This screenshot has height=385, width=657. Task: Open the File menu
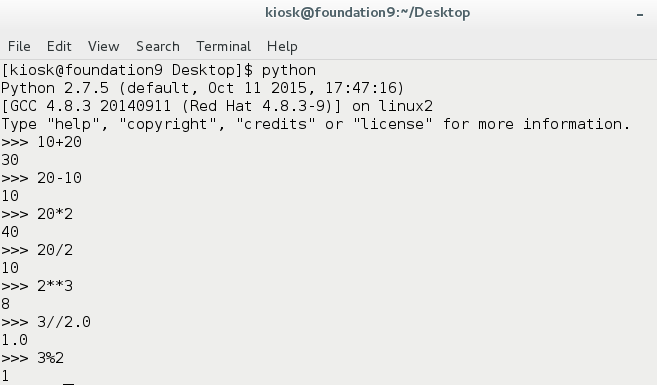pyautogui.click(x=19, y=46)
